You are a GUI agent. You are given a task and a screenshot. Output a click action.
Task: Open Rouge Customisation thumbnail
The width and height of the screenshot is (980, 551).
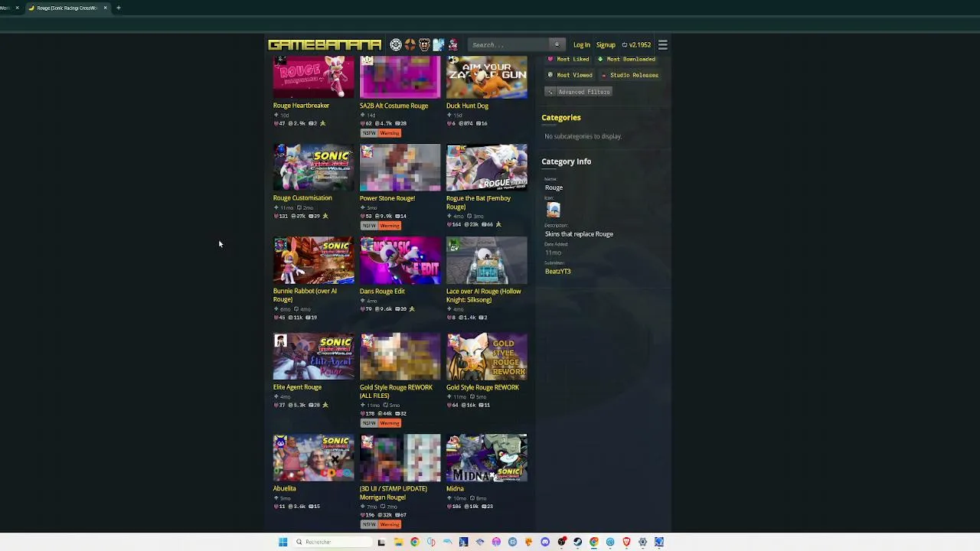click(314, 168)
